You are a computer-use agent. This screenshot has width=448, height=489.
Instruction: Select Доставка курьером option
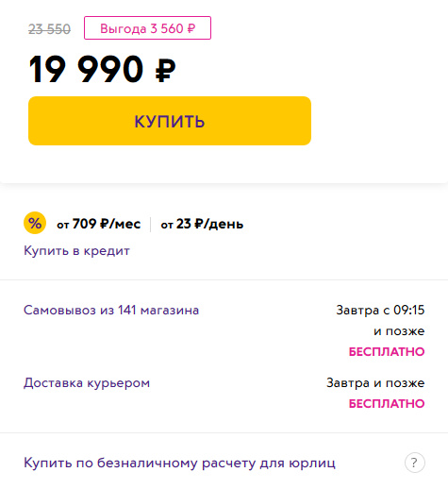pyautogui.click(x=87, y=383)
